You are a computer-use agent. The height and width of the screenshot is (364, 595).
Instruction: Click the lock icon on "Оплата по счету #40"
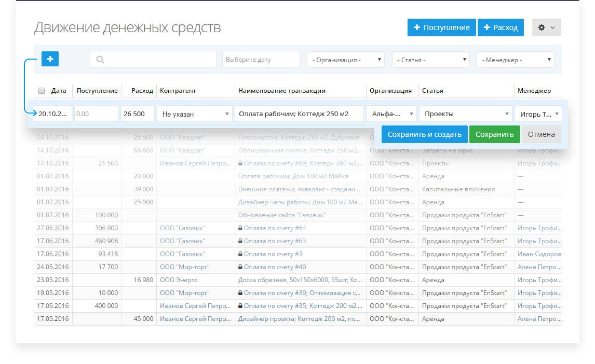240,267
